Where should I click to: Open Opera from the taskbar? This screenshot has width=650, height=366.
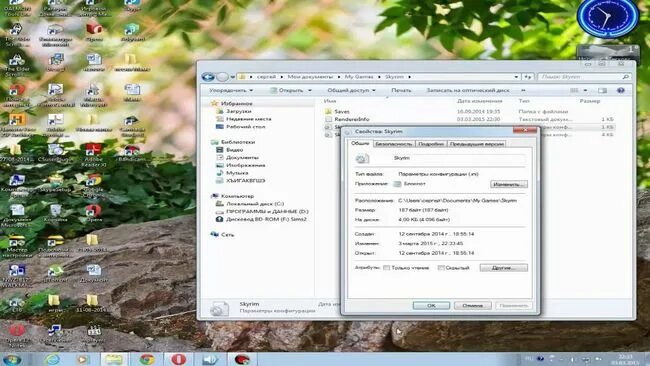179,359
